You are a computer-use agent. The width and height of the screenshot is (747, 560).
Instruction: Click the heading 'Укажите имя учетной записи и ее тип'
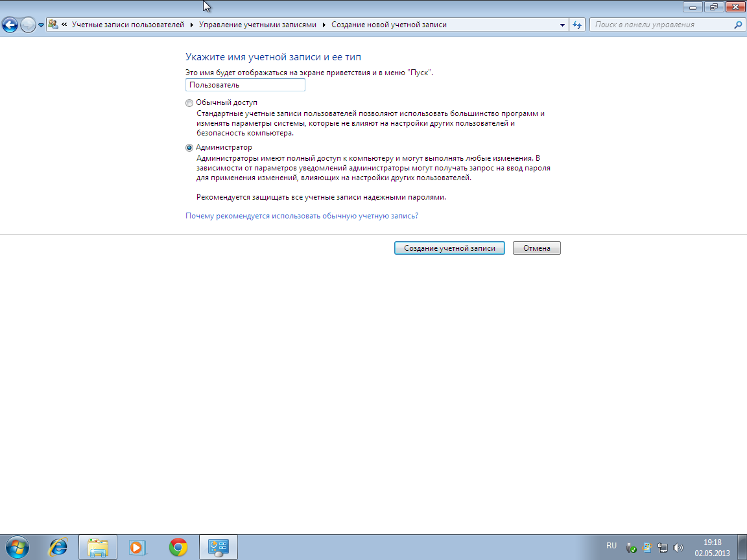coord(273,57)
